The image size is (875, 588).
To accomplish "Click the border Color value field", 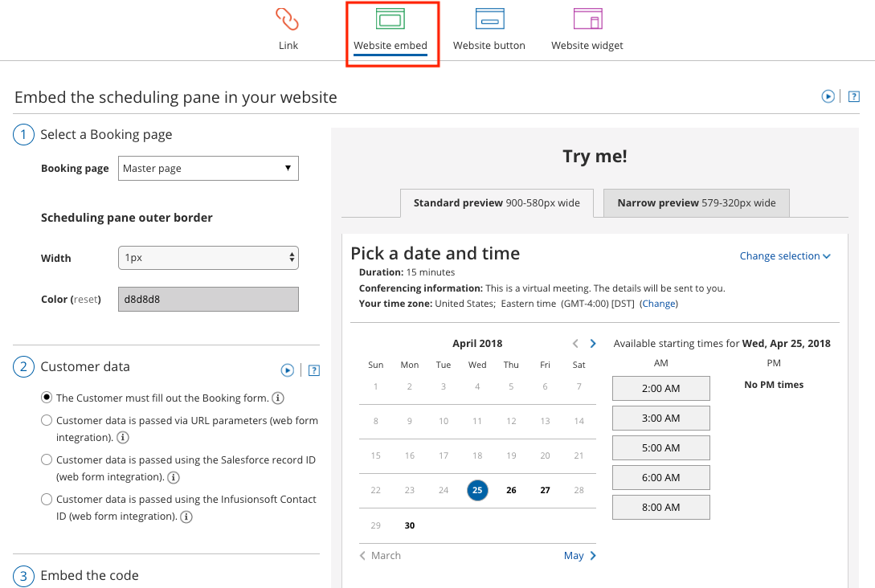I will tap(208, 299).
